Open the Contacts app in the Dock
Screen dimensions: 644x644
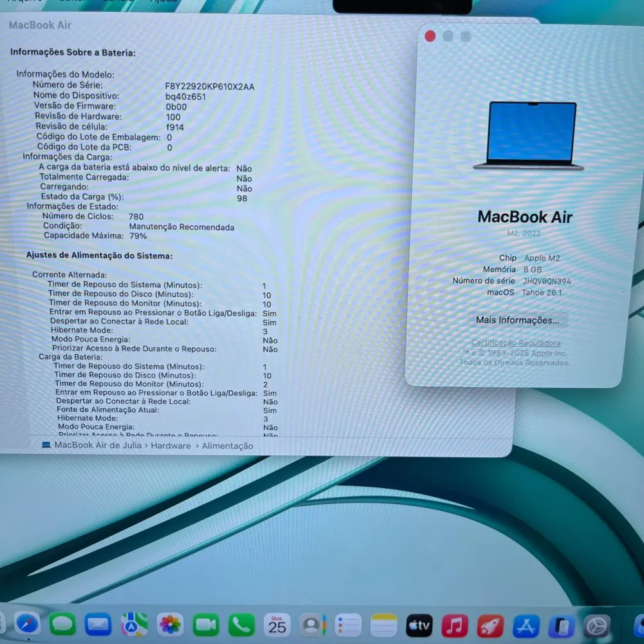(x=312, y=625)
